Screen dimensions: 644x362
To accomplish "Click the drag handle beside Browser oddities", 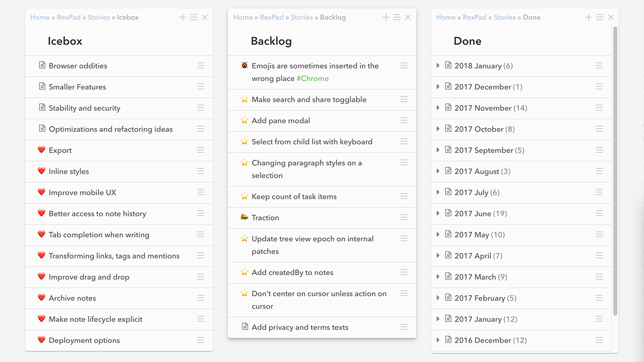I will [x=201, y=65].
